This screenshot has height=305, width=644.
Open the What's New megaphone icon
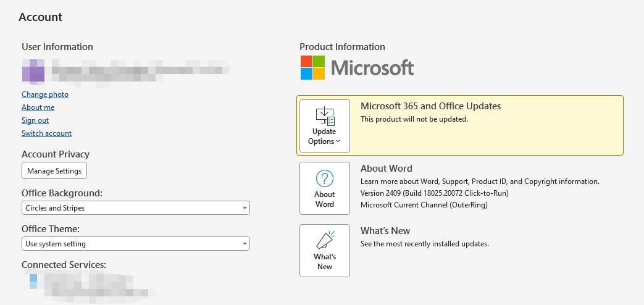pos(325,240)
